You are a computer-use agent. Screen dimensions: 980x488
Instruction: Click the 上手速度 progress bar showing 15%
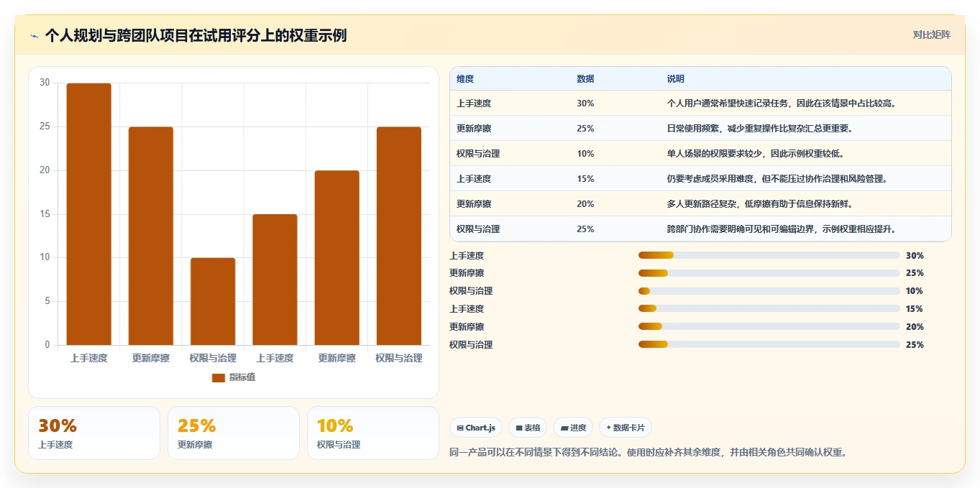coord(769,308)
